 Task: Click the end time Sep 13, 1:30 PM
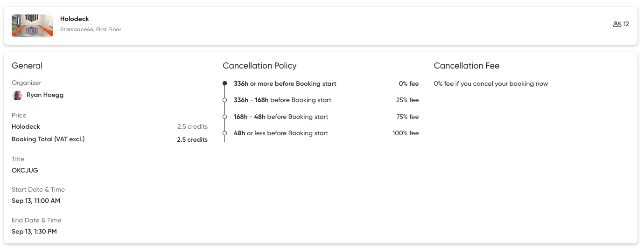coord(34,232)
